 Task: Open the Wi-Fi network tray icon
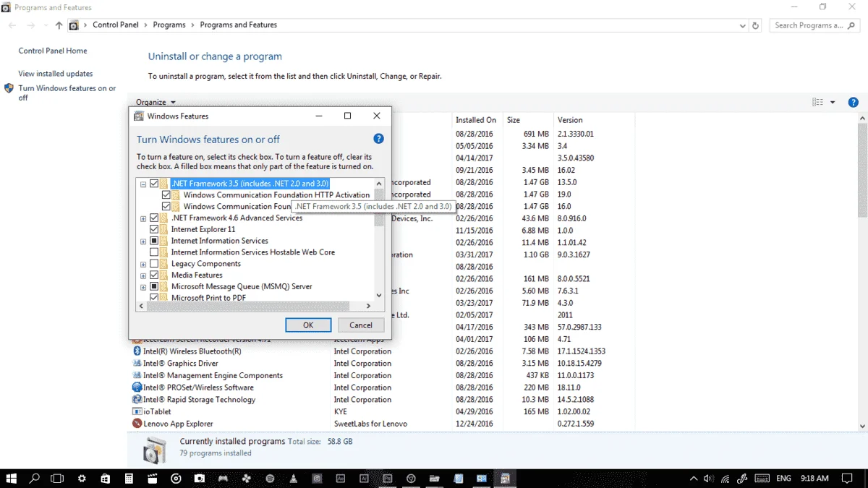click(x=726, y=479)
